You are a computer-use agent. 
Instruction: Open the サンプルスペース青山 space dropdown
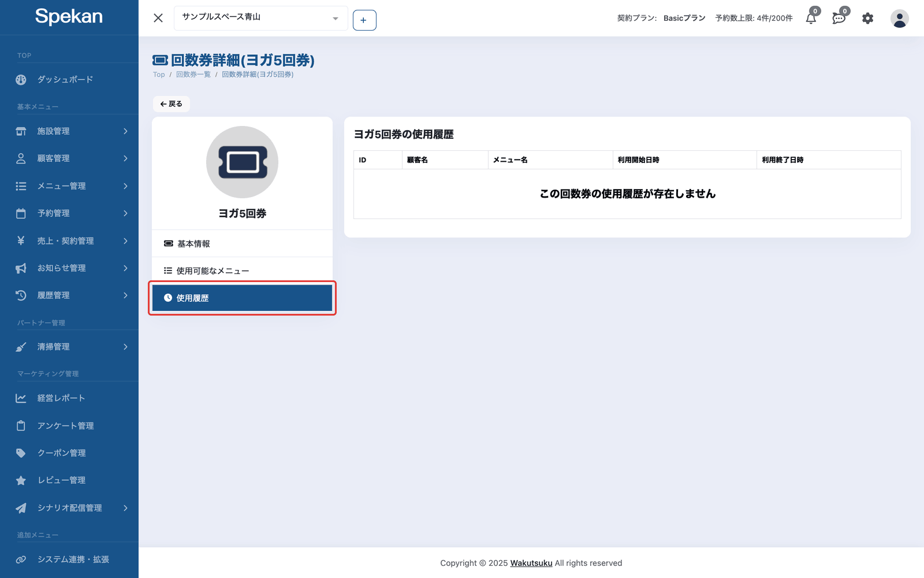[x=260, y=18]
